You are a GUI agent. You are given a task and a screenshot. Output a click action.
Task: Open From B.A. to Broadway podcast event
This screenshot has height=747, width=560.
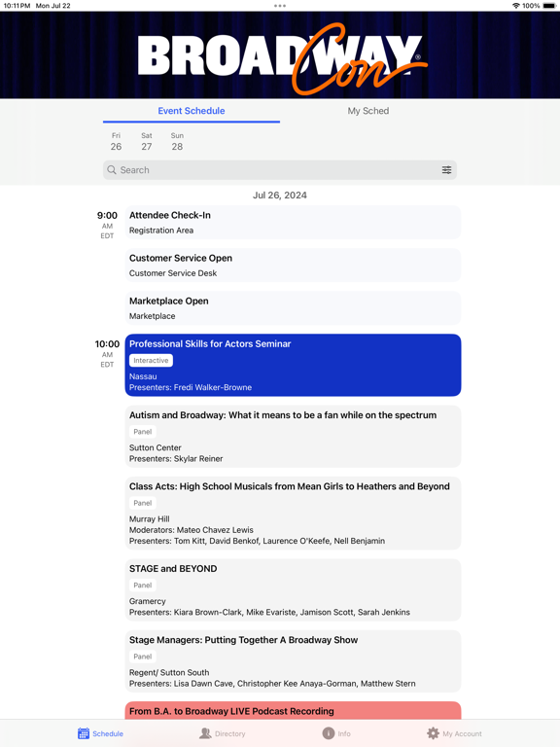click(x=293, y=710)
